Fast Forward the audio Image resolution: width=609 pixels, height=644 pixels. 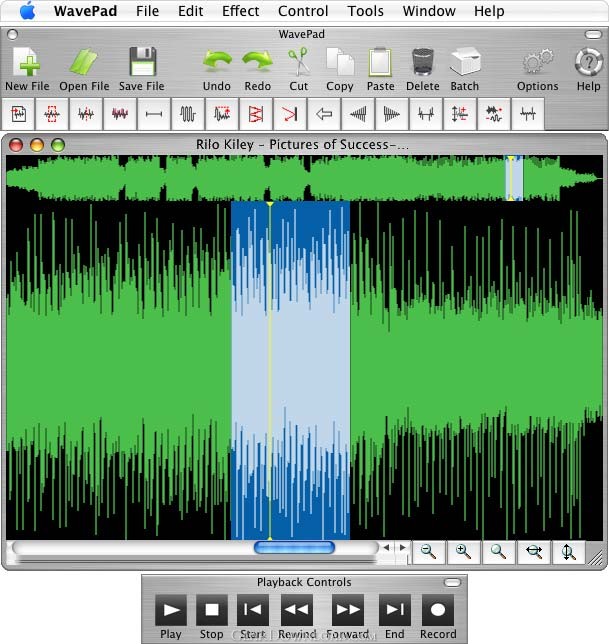coord(348,610)
